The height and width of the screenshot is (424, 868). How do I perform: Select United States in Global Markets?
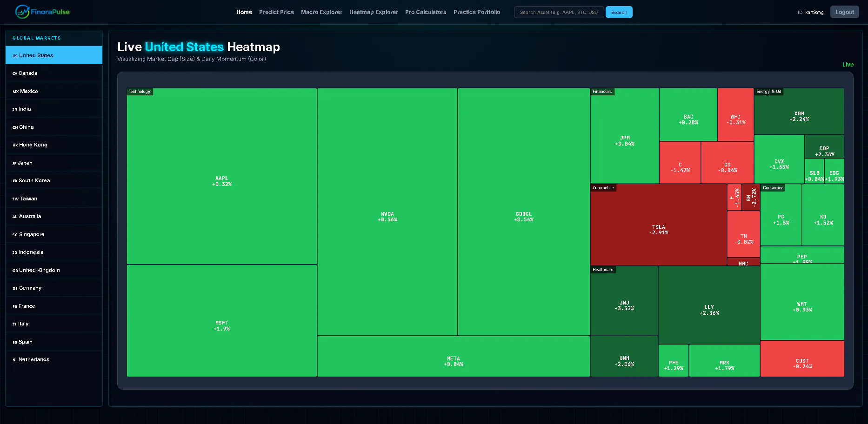[x=54, y=55]
